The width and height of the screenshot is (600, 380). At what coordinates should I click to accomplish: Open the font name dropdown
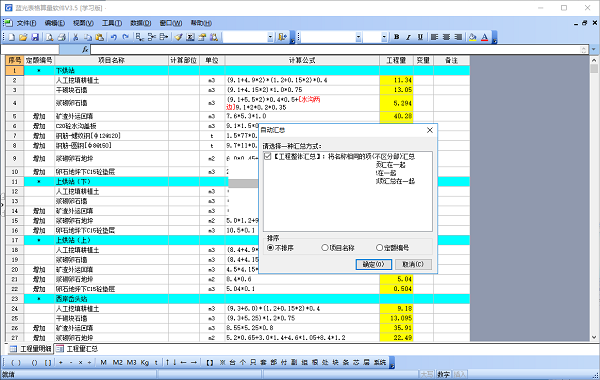(358, 37)
